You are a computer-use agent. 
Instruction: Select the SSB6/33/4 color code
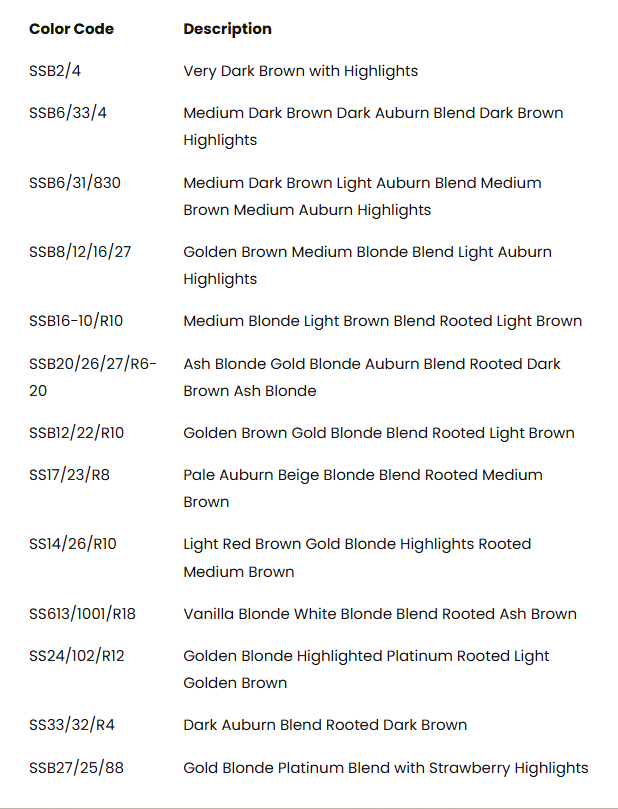pos(68,113)
